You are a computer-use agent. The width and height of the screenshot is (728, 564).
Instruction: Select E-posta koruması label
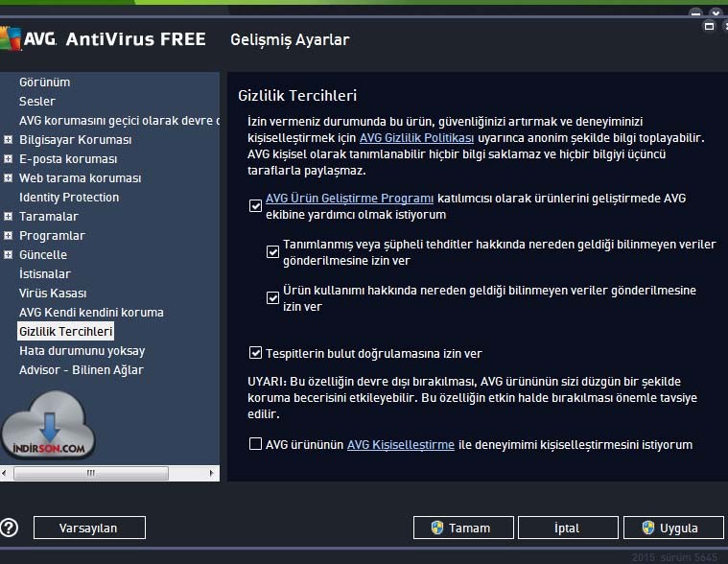tap(68, 159)
